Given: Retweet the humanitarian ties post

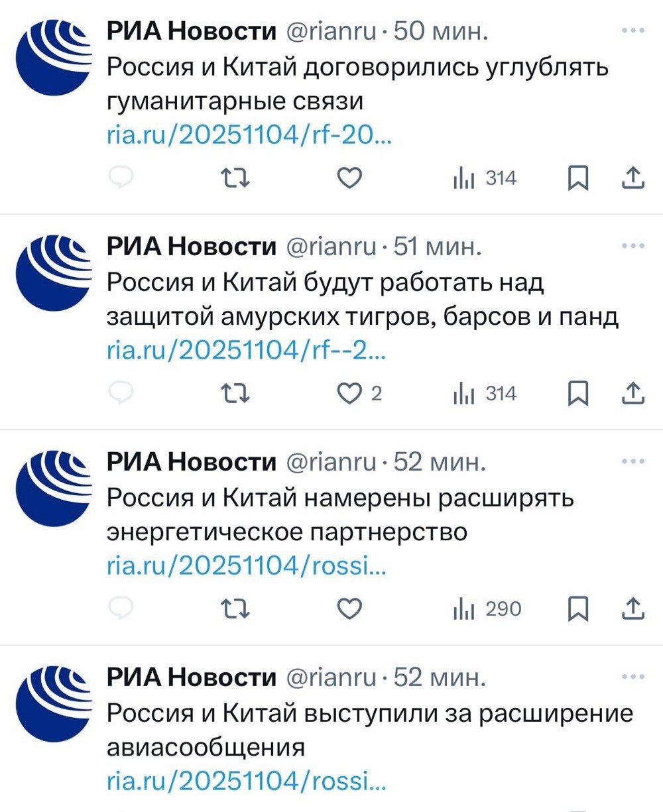Looking at the screenshot, I should (x=235, y=178).
